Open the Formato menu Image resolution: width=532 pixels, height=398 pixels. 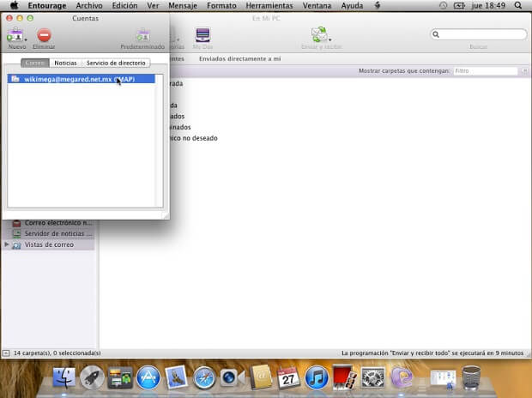tap(221, 6)
